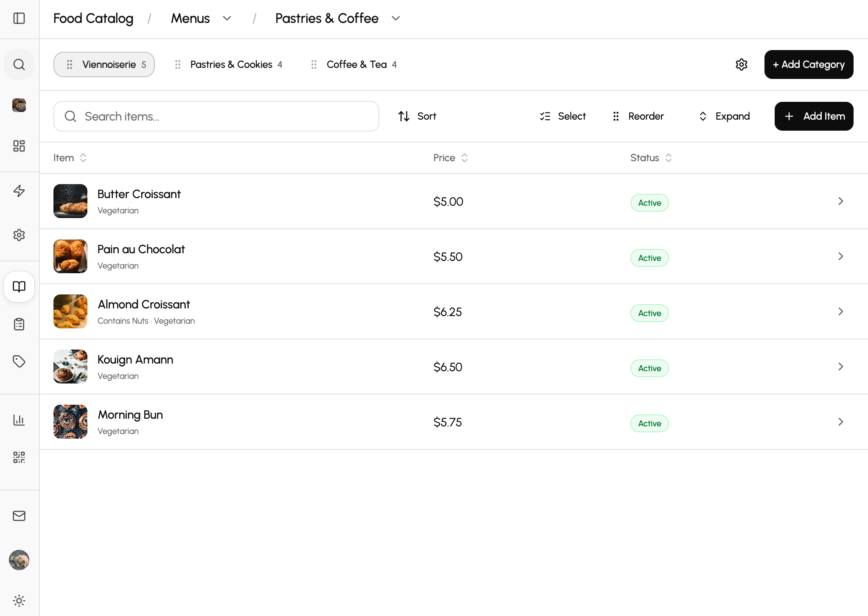Open the price tag icon
This screenshot has width=868, height=616.
coord(19,361)
